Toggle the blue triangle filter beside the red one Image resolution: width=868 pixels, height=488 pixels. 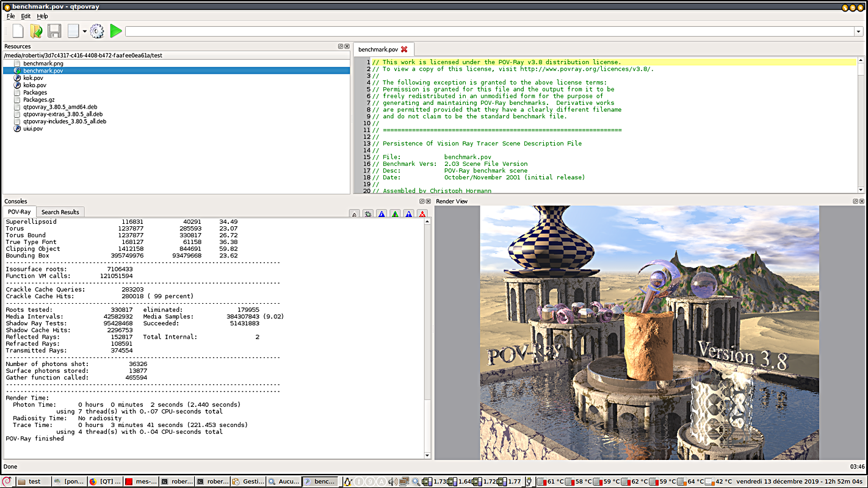coord(408,214)
